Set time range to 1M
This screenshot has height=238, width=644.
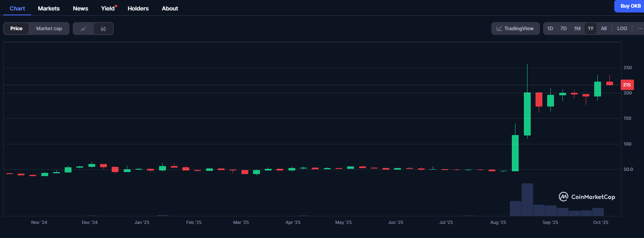pyautogui.click(x=577, y=29)
